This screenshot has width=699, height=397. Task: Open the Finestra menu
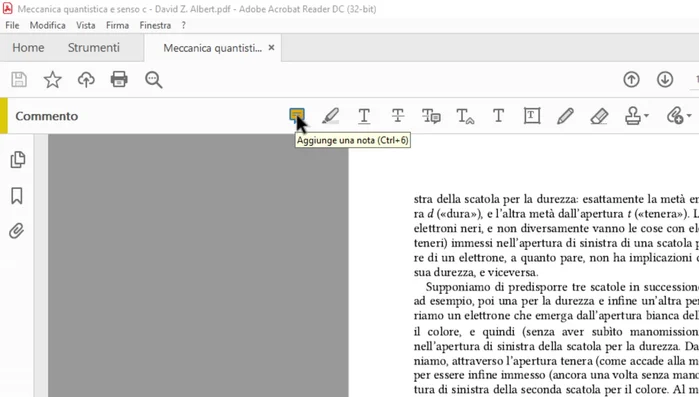[155, 25]
